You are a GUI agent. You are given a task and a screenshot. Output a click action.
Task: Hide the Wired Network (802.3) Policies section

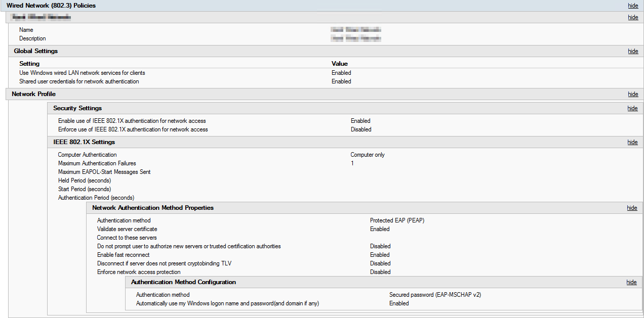(633, 6)
